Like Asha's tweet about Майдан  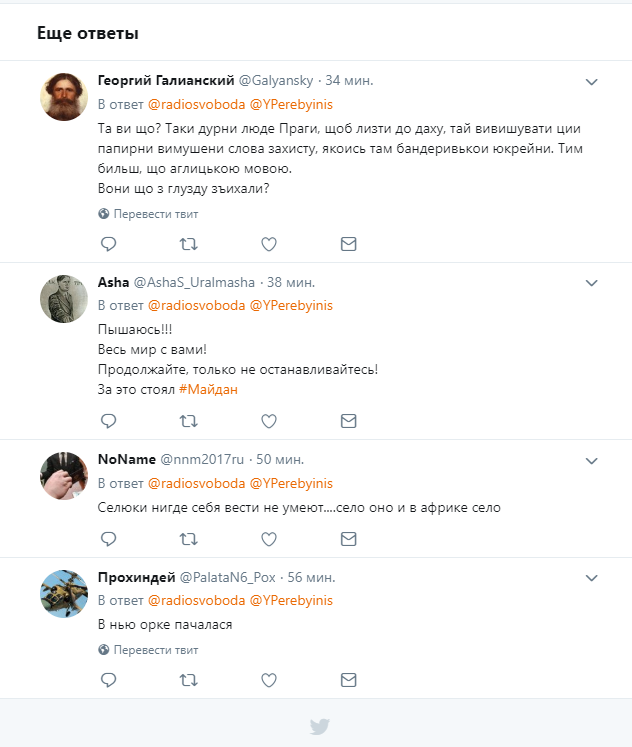point(268,420)
